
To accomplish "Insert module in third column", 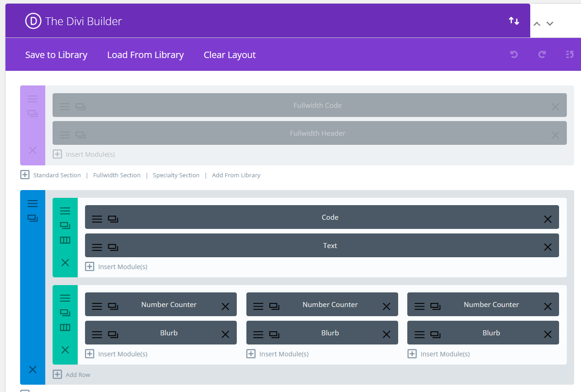I will click(438, 354).
